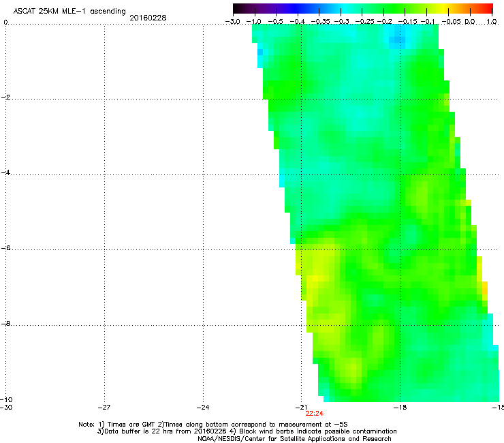Image resolution: width=504 pixels, height=443 pixels.
Task: Click the -21 longitude axis label
Action: click(x=302, y=408)
